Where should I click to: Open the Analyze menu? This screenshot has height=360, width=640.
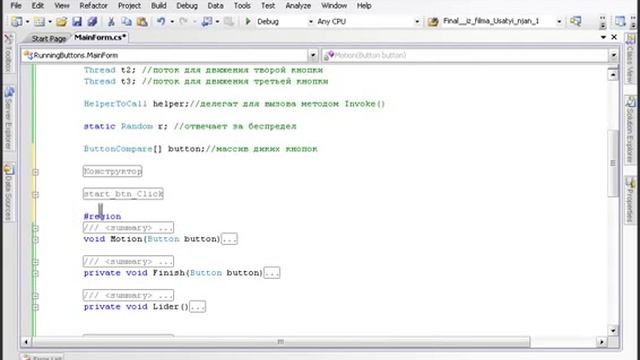(298, 6)
